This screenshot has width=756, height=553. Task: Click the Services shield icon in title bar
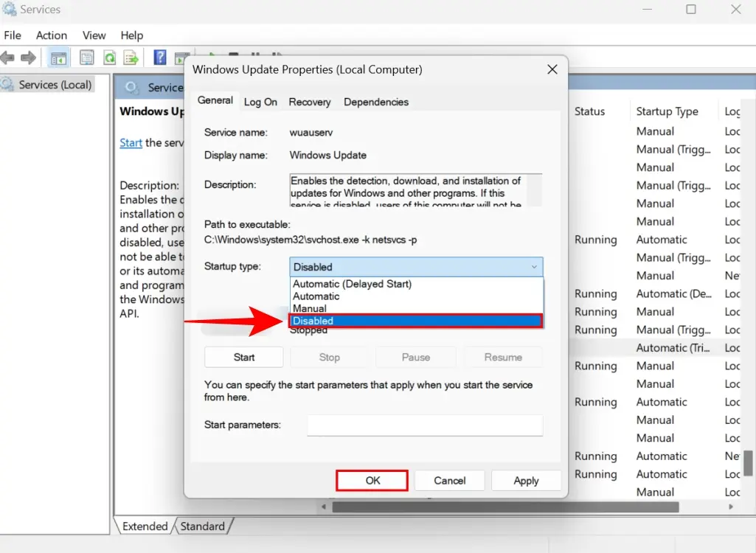pos(10,10)
